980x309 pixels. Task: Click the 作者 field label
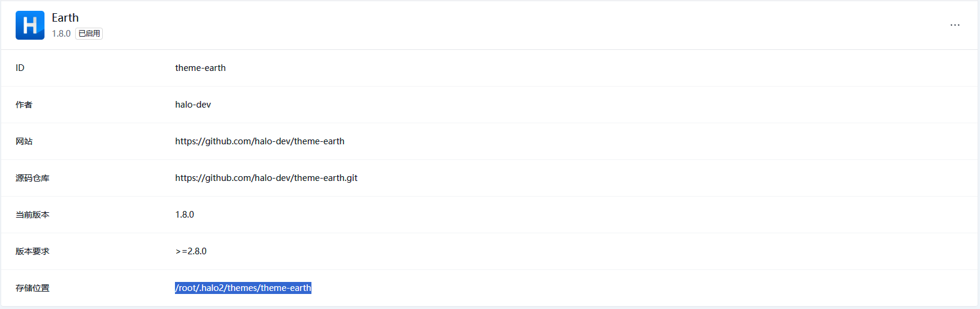pyautogui.click(x=24, y=105)
